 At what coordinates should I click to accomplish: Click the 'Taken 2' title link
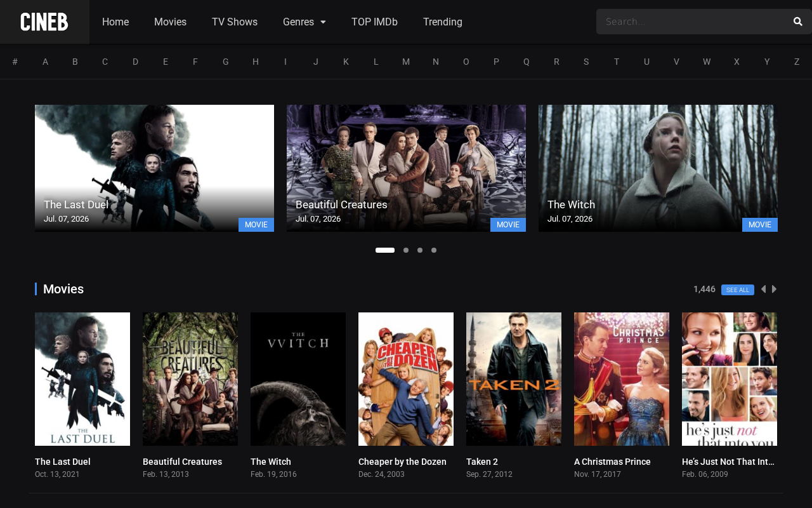[482, 462]
